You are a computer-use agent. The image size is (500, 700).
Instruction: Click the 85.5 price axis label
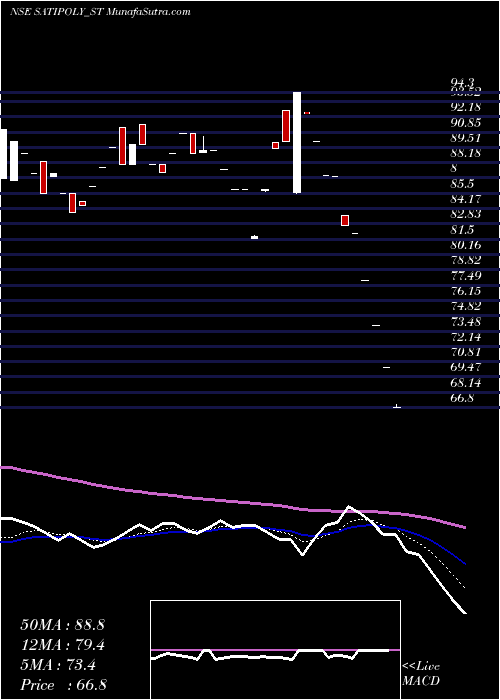click(x=462, y=183)
